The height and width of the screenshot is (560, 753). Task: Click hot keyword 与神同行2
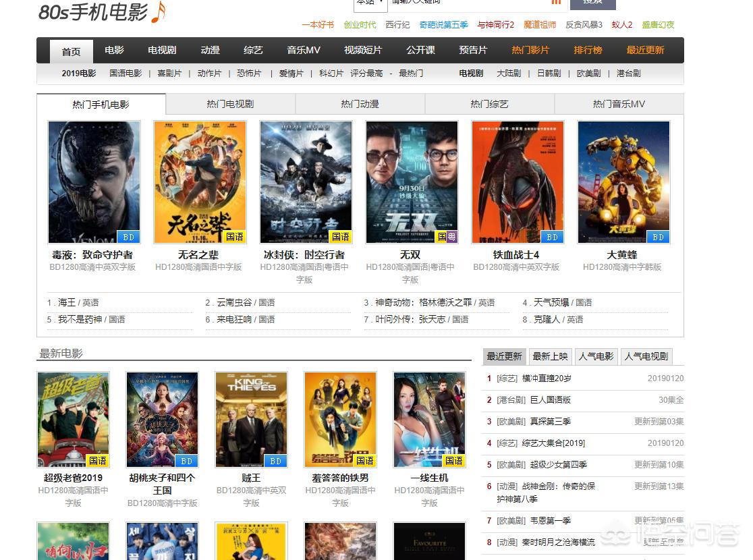[496, 24]
